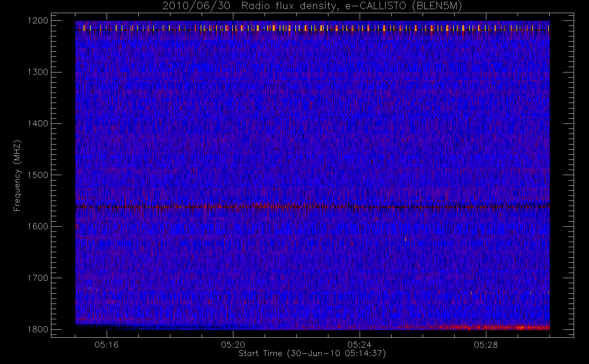Click the 'Start Time (30-Jun-10 05:14:37)' axis title
589x364 pixels.
(312, 353)
